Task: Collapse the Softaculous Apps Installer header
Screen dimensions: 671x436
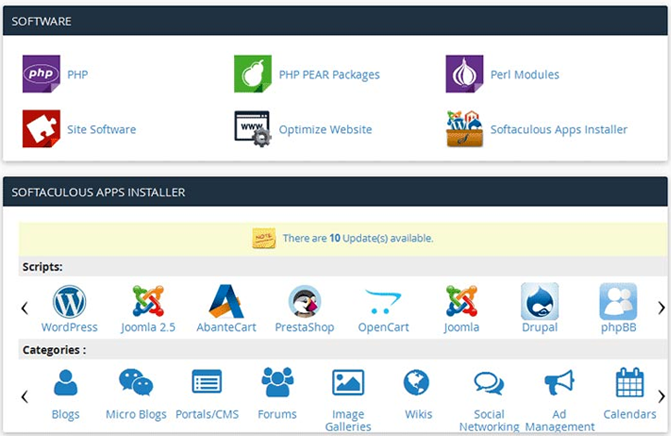Action: point(335,191)
